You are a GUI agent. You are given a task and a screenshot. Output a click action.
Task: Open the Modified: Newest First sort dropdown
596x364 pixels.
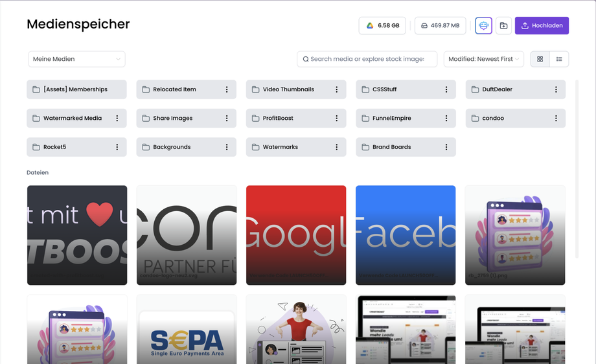(x=483, y=59)
